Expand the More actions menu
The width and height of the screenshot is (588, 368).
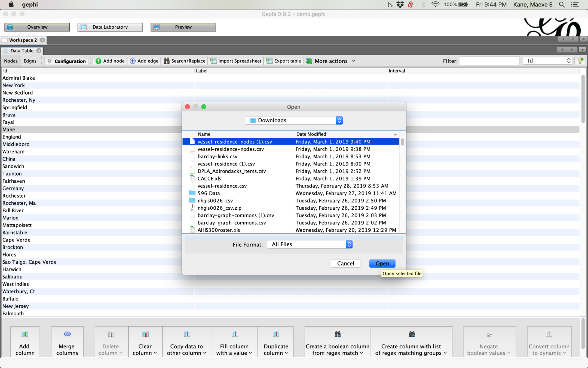[x=331, y=61]
